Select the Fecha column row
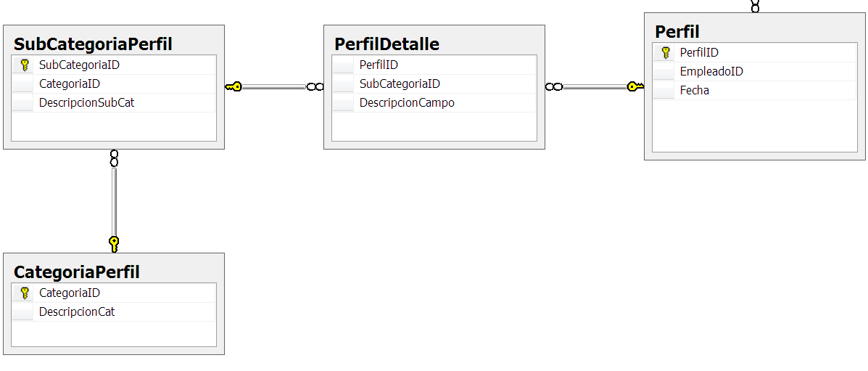The width and height of the screenshot is (868, 371). pyautogui.click(x=695, y=91)
